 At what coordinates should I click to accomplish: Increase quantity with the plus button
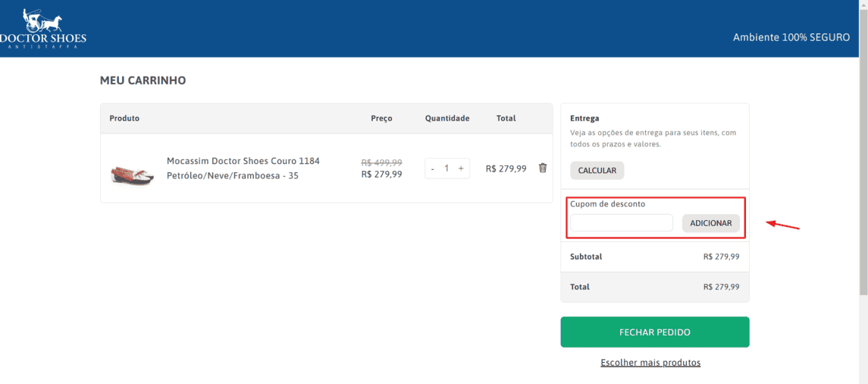pyautogui.click(x=461, y=168)
